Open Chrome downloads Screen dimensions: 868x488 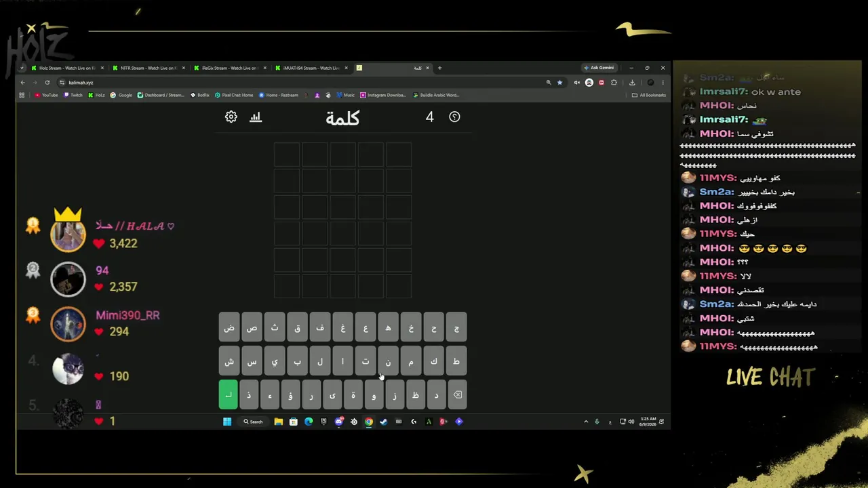click(x=632, y=83)
